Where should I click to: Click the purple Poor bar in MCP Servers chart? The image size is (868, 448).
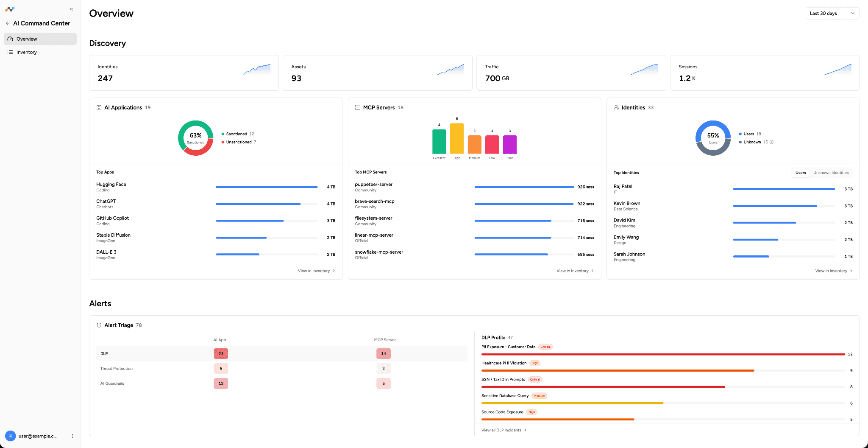(510, 145)
